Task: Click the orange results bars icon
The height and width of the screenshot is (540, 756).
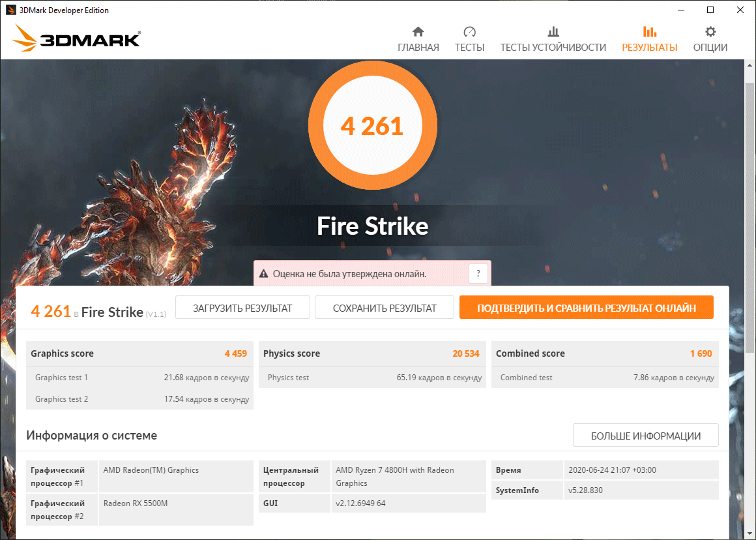Action: pyautogui.click(x=650, y=32)
